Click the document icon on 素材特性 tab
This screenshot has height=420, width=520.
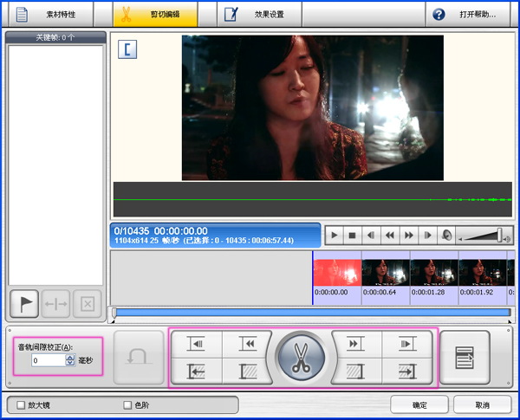point(22,14)
